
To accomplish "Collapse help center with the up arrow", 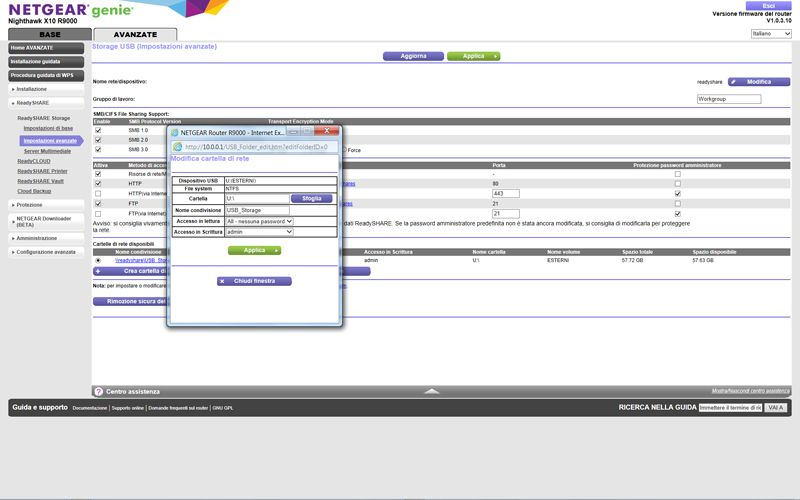I will coord(432,391).
